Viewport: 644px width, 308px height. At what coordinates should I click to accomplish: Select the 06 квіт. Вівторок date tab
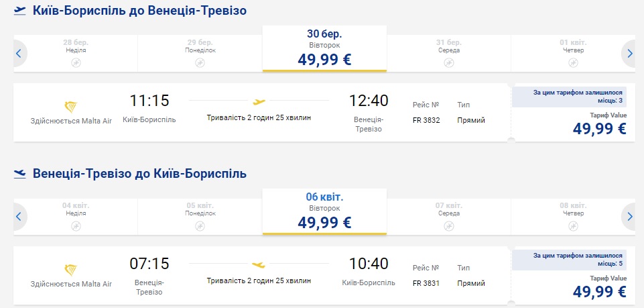(x=324, y=211)
